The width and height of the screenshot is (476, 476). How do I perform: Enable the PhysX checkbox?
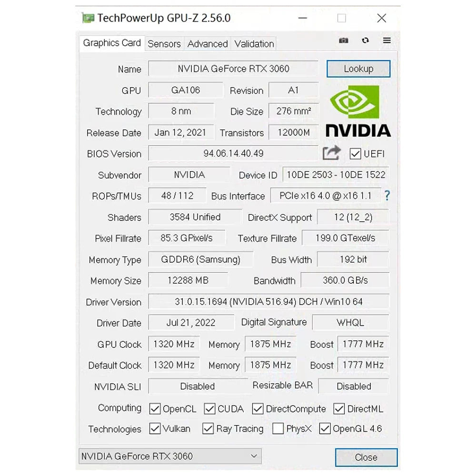coord(278,428)
